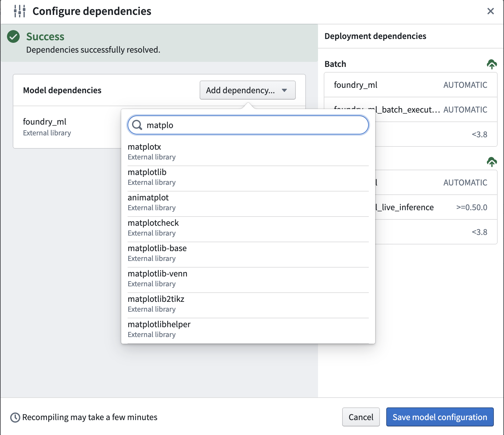
Task: Click the live_inference >=0.50.0 row
Action: pos(436,207)
